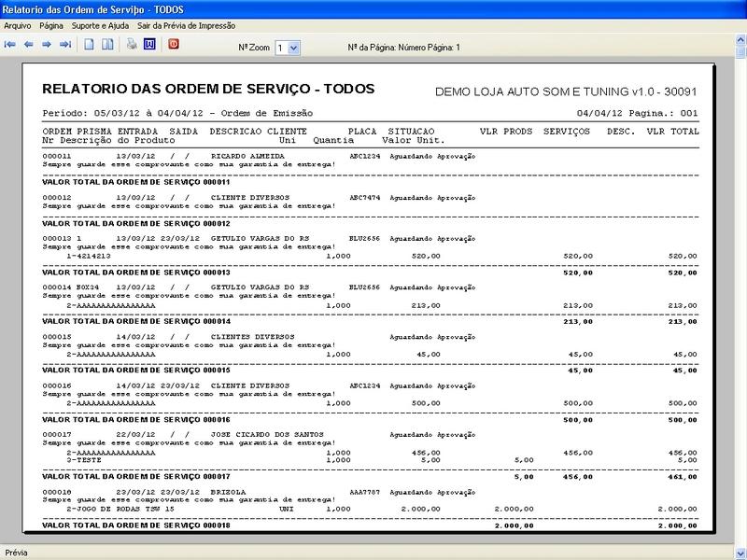Click the report title heading
747x560 pixels.
(x=208, y=89)
